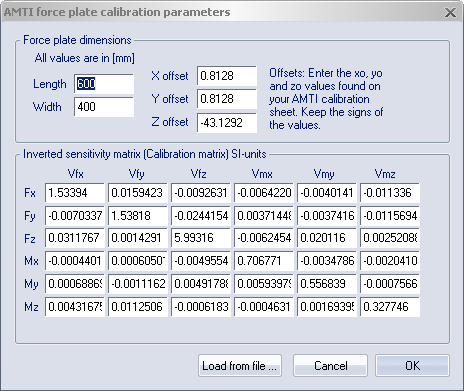464x391 pixels.
Task: Select the Mz Vfx cell
Action: click(75, 307)
